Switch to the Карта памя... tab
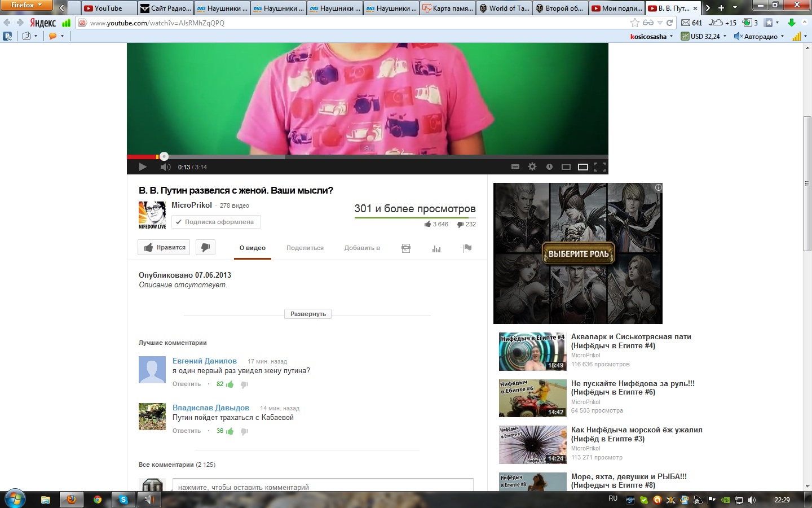The width and height of the screenshot is (812, 508). tap(448, 8)
